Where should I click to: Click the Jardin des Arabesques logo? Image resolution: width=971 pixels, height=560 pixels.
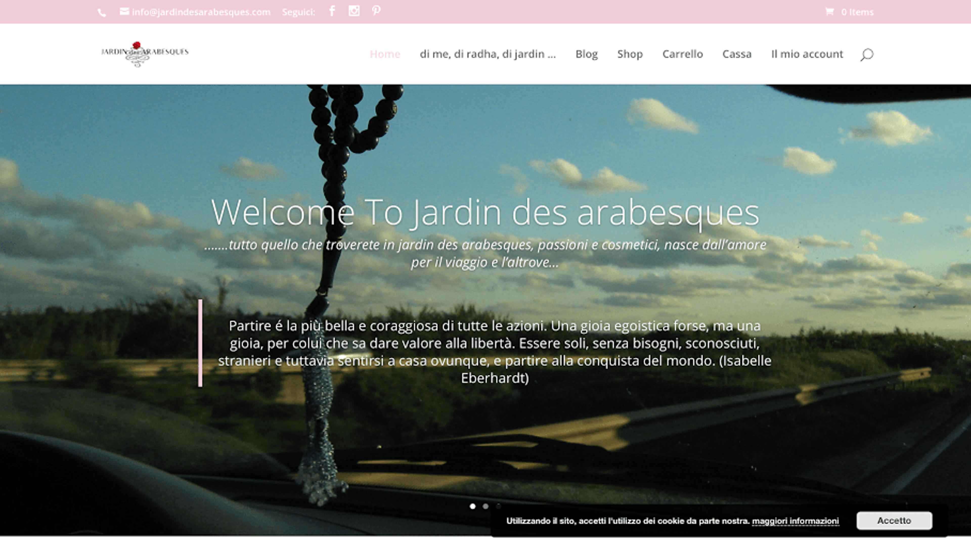(145, 54)
